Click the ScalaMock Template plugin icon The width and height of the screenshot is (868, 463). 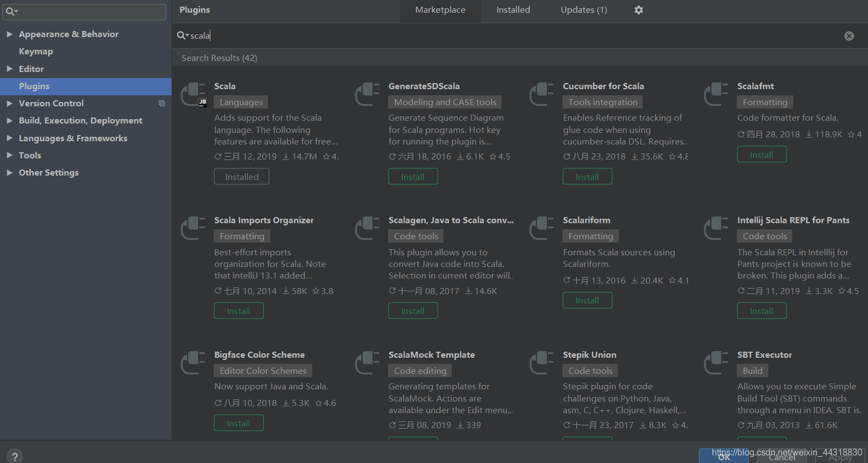pyautogui.click(x=368, y=363)
